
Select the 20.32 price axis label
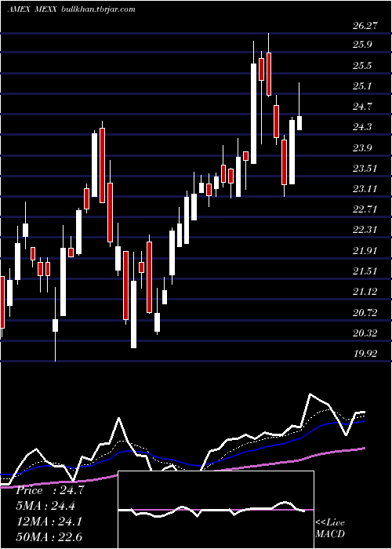(365, 333)
